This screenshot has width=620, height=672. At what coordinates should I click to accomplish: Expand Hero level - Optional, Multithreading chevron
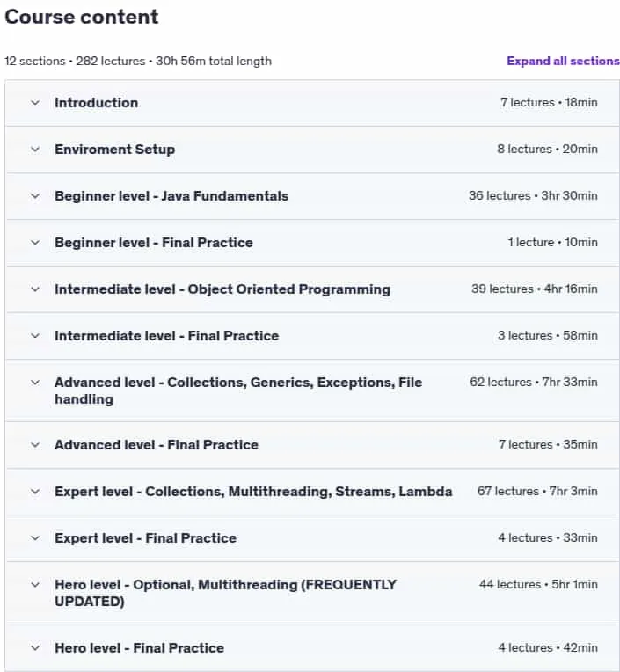[35, 585]
